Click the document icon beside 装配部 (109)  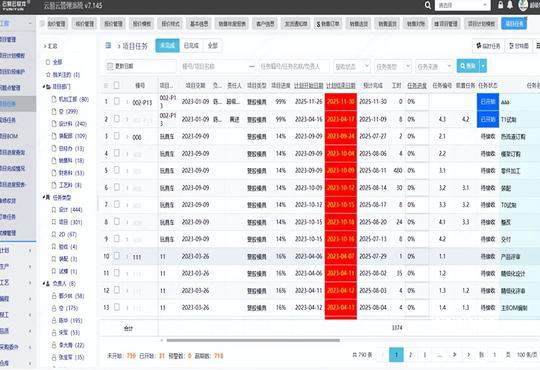tap(54, 136)
